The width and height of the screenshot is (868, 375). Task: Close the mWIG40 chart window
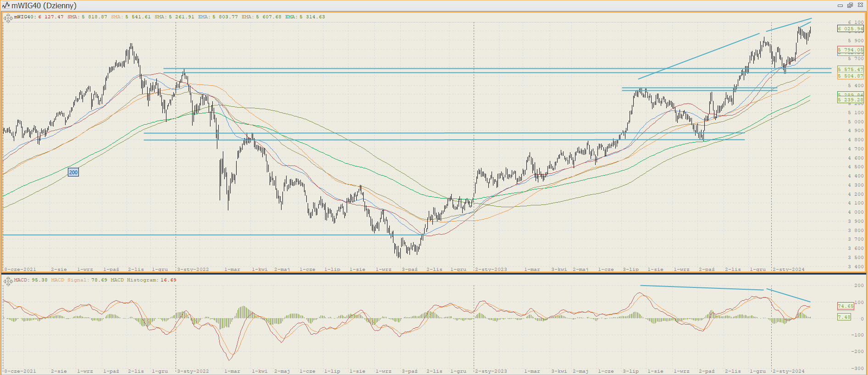pyautogui.click(x=860, y=6)
